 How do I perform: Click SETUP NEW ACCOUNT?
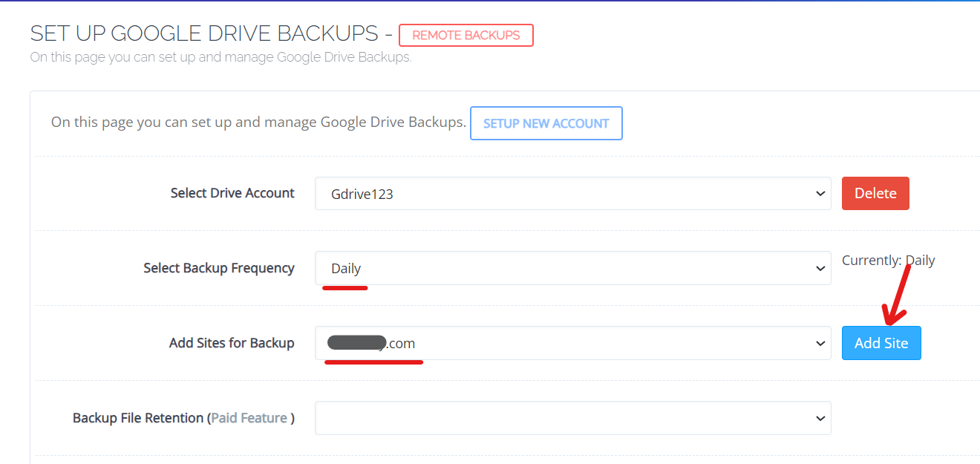pyautogui.click(x=546, y=122)
